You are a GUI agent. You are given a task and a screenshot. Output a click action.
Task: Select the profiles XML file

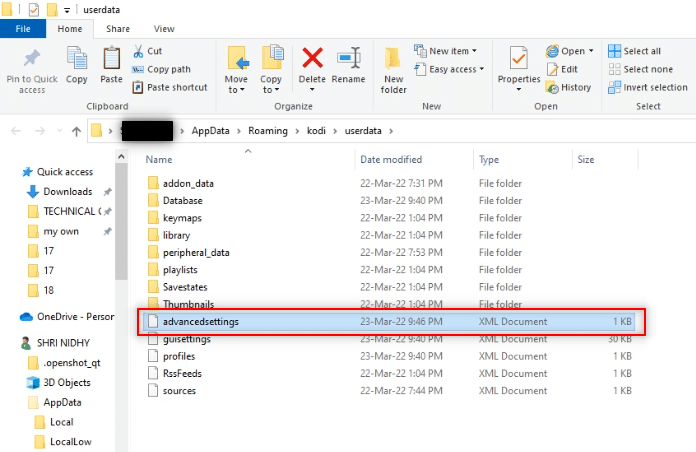179,356
